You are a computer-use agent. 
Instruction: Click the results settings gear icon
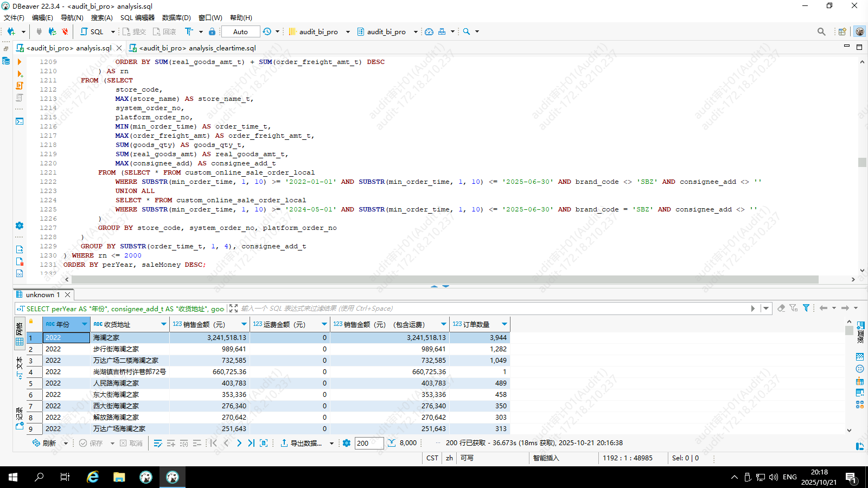(347, 443)
